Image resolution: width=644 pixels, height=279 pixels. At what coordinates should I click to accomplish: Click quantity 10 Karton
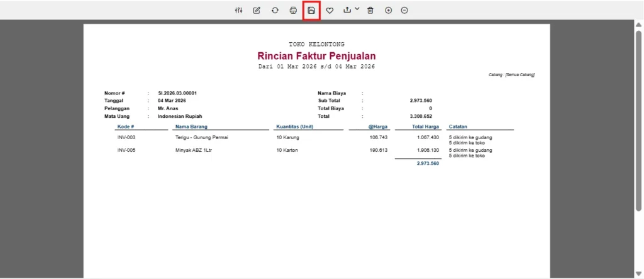point(287,150)
